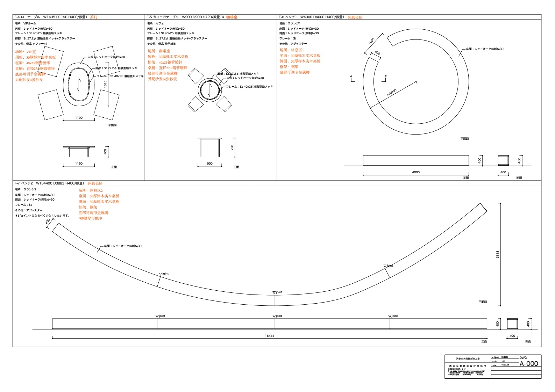Click the '場所：カフェ' line
555x392 pixels.
click(x=155, y=23)
